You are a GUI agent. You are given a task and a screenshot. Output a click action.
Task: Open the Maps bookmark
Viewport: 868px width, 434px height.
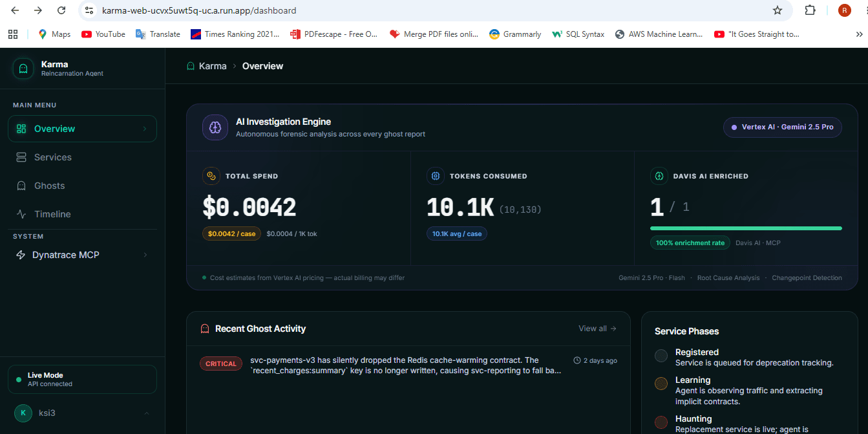coord(54,34)
